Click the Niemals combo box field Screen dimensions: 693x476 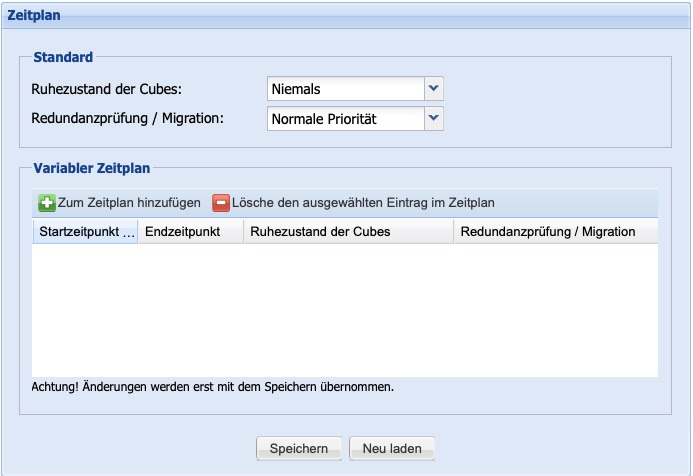point(346,89)
